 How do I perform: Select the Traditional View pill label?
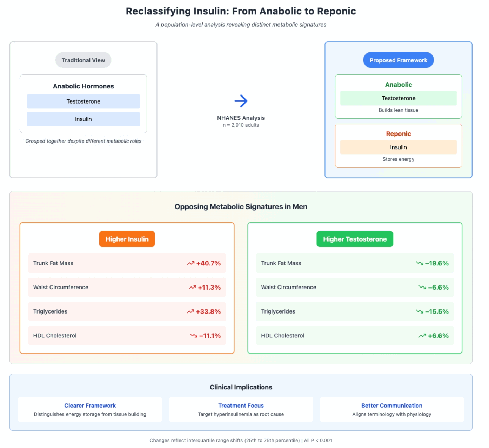(x=83, y=60)
